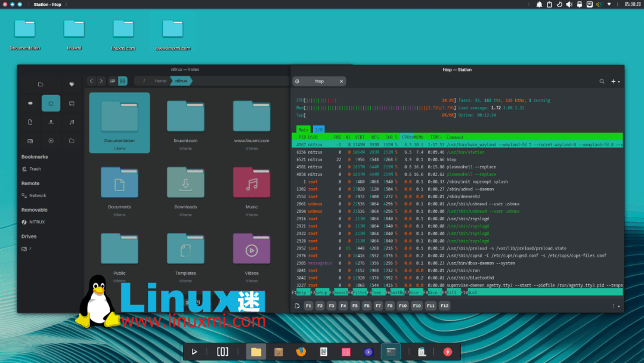Select Documentation folder in Index
Image resolution: width=644 pixels, height=363 pixels.
click(119, 123)
